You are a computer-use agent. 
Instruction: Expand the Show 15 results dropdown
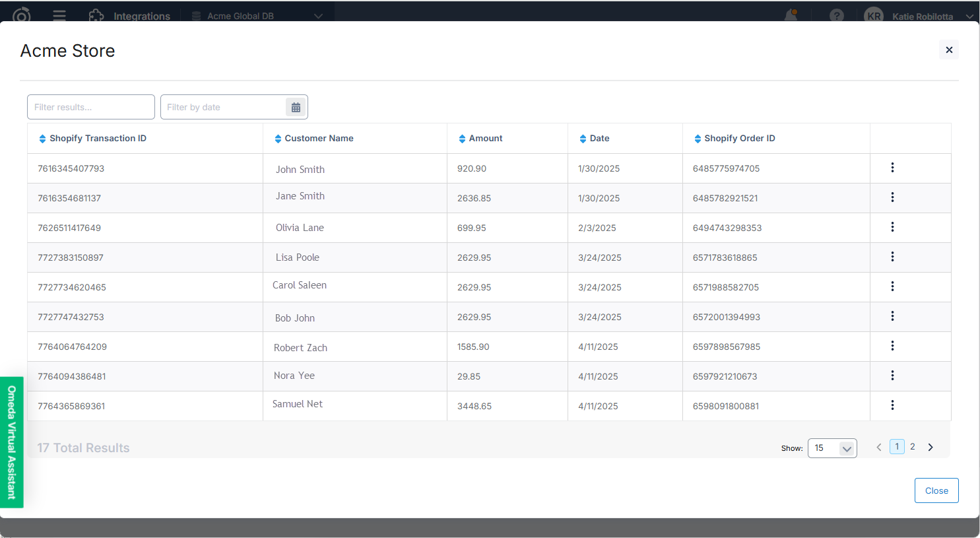[x=832, y=448]
